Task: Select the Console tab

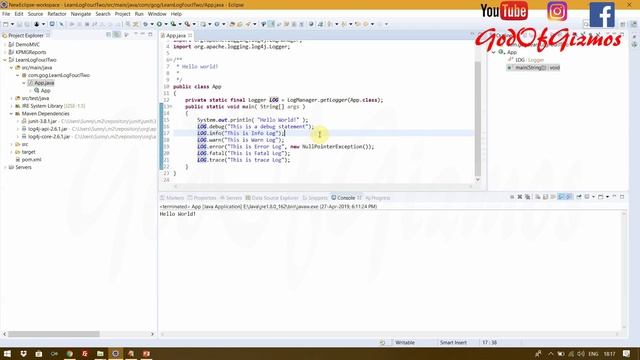Action: (x=346, y=198)
